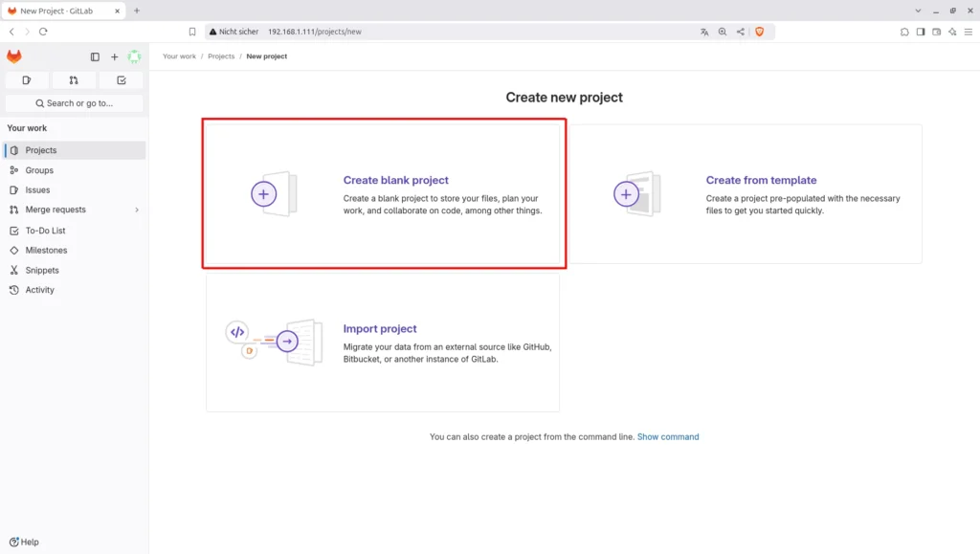Open the to-do checkmark shortcut icon
The image size is (980, 554).
(x=121, y=80)
